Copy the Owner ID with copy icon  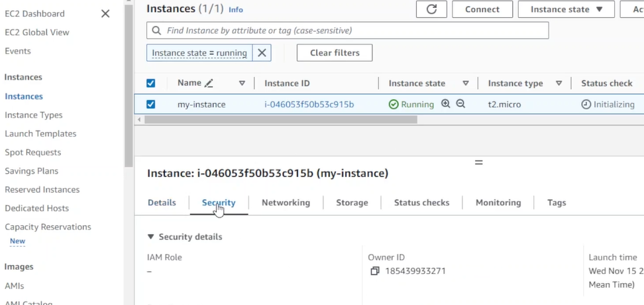coord(374,271)
